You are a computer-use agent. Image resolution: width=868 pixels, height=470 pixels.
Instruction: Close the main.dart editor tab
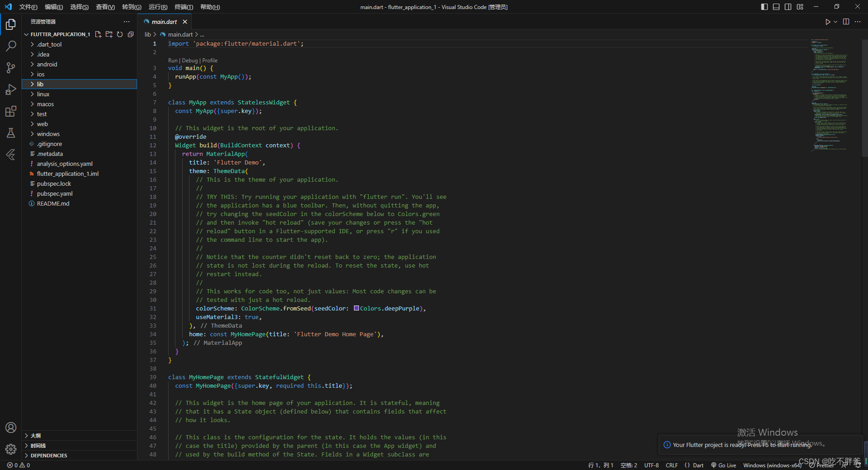pyautogui.click(x=185, y=22)
